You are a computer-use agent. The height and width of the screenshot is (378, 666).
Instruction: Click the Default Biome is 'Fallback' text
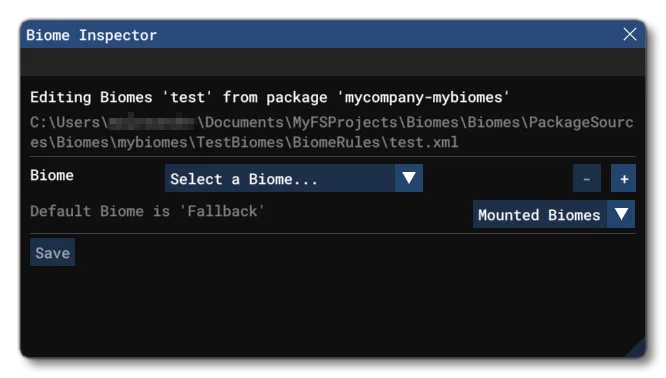pos(147,211)
